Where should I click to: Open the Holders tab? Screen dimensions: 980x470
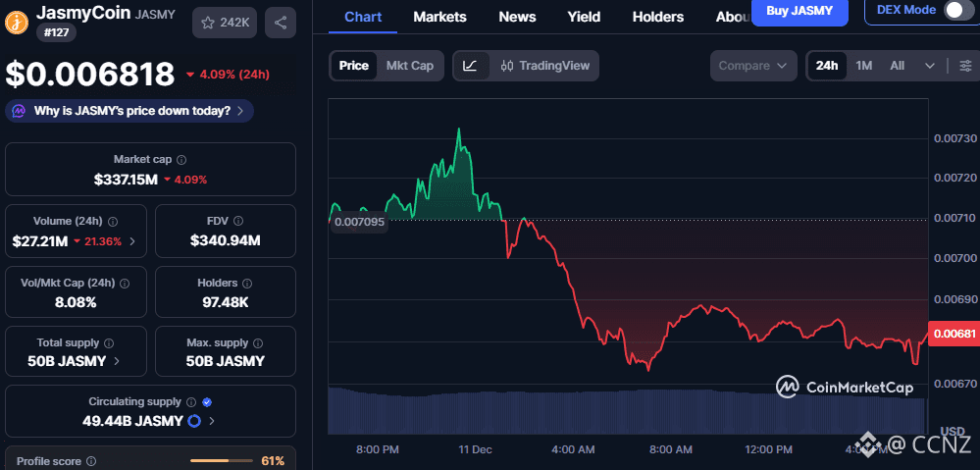(658, 17)
